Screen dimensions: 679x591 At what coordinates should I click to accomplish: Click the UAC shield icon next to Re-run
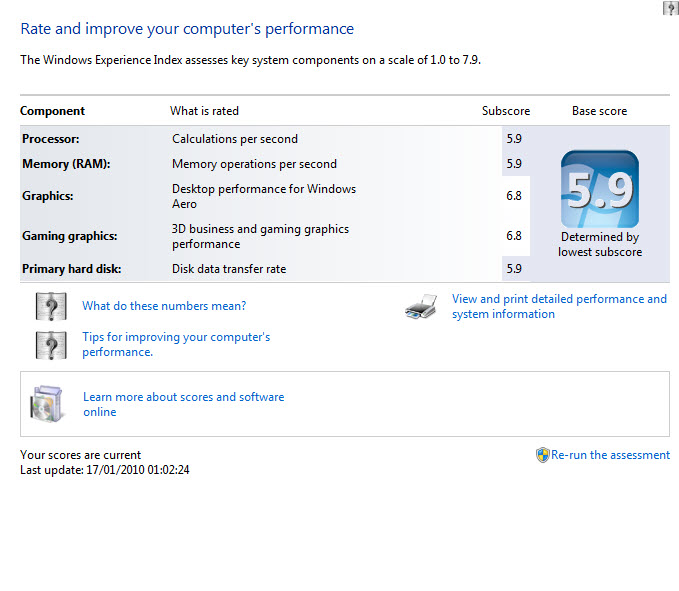pos(543,455)
